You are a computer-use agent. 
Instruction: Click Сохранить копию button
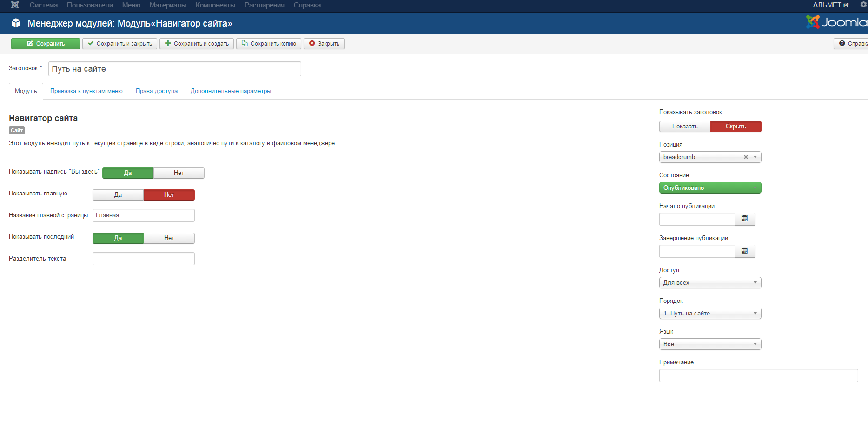tap(269, 44)
